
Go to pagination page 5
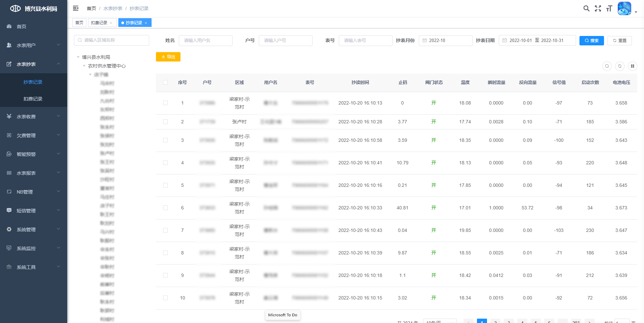[x=536, y=321]
